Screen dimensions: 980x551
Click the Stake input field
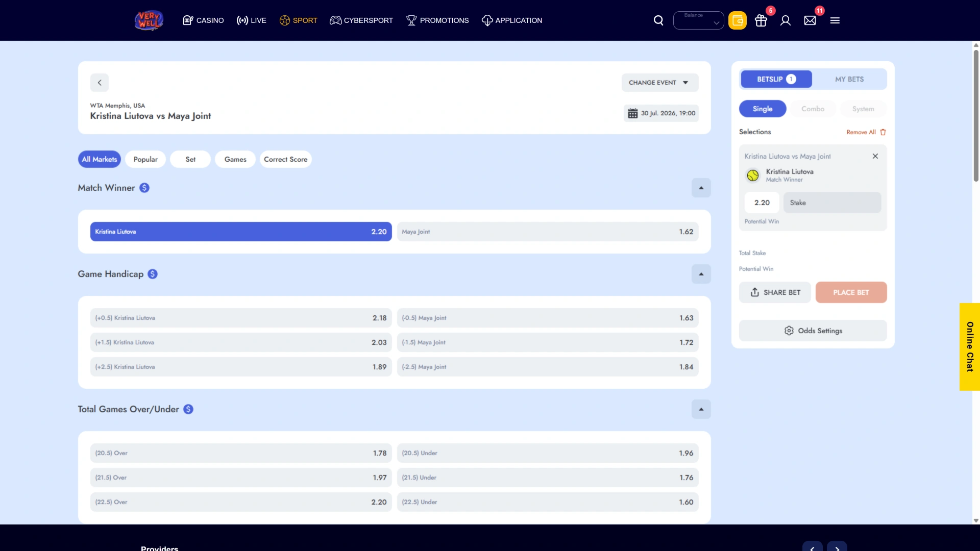[x=832, y=203]
